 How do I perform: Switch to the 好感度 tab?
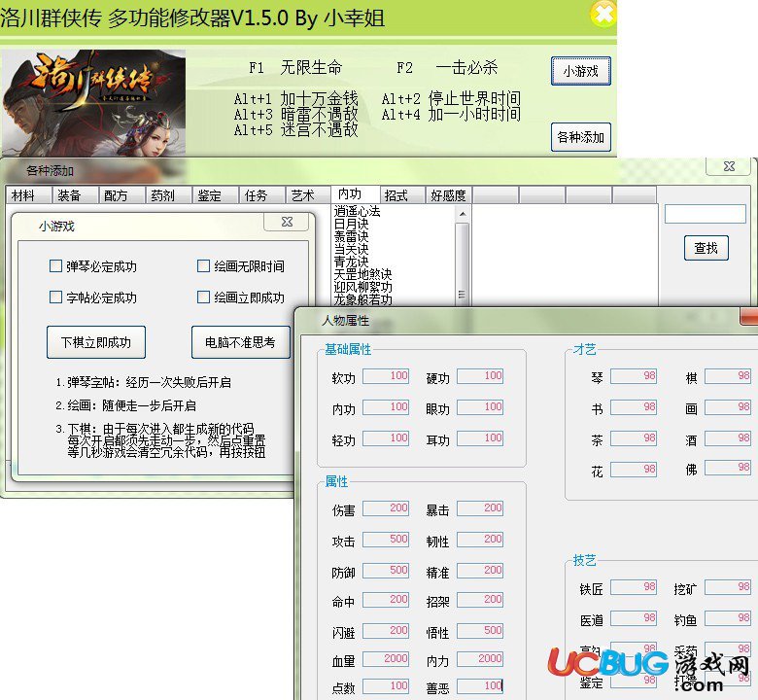449,195
